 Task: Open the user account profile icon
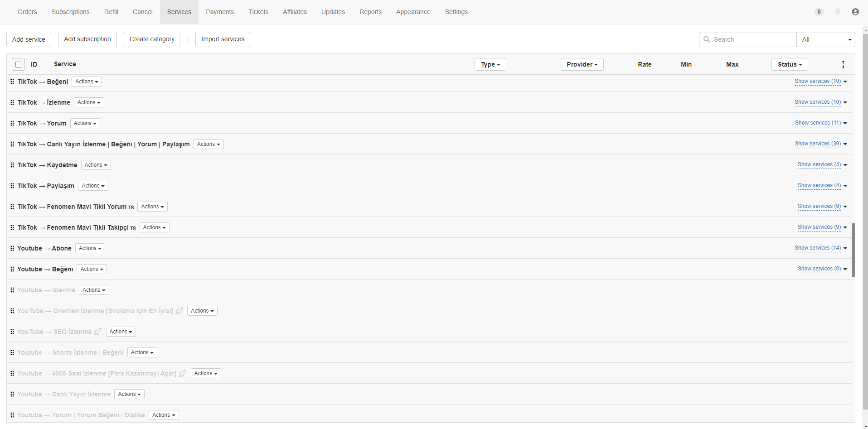[855, 12]
